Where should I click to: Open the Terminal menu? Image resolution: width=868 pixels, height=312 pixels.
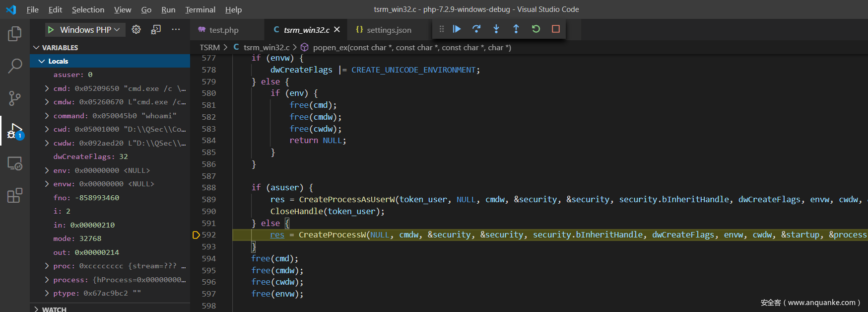point(200,9)
